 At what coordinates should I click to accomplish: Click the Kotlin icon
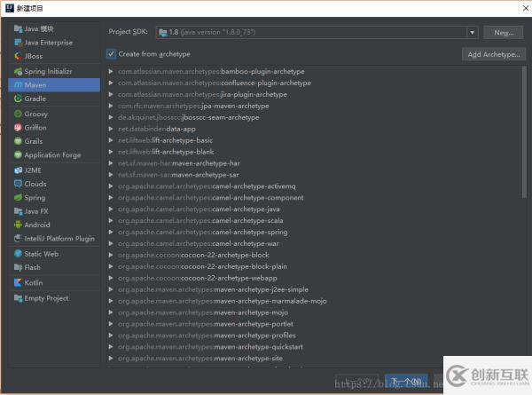click(x=18, y=282)
